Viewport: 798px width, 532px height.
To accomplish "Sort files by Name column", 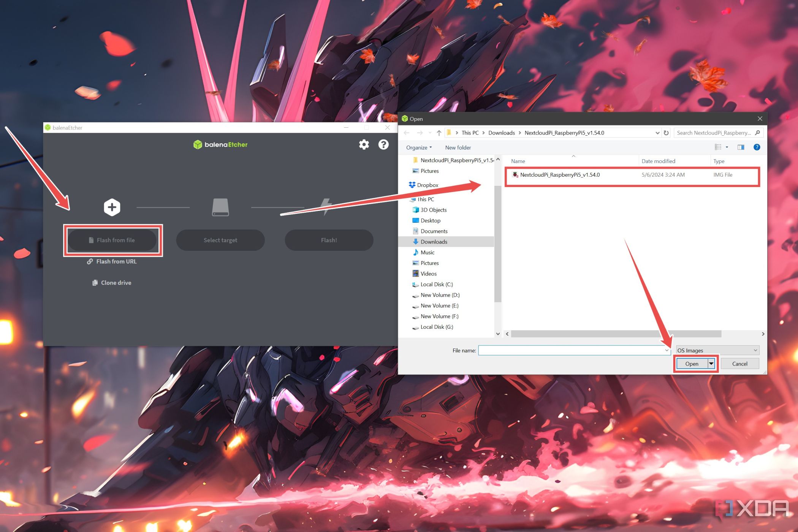I will [572, 161].
